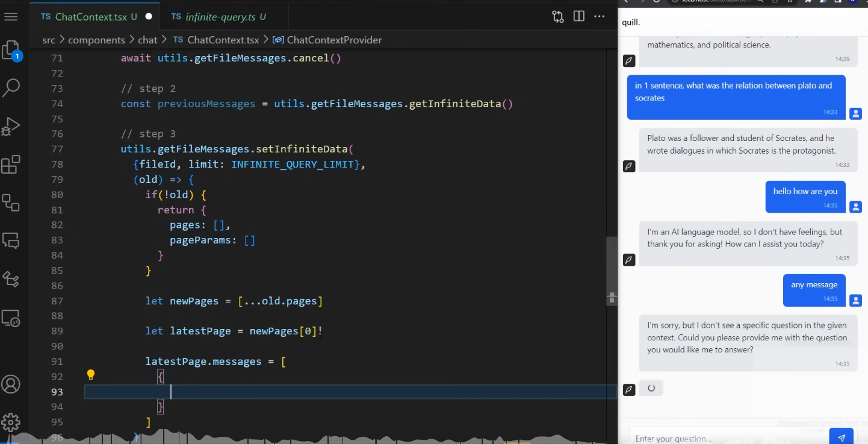Expand the 'chat' breadcrumb folder
Viewport: 868px width, 444px height.
click(147, 40)
